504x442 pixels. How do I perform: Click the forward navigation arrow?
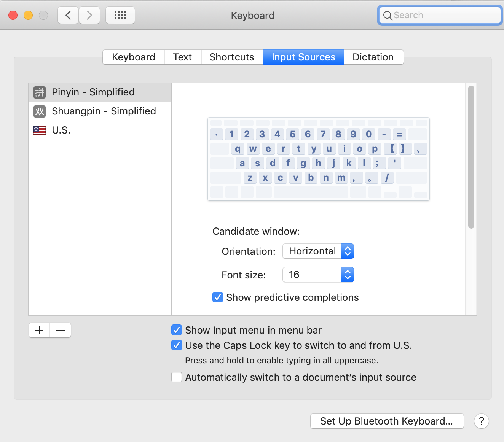(x=89, y=15)
